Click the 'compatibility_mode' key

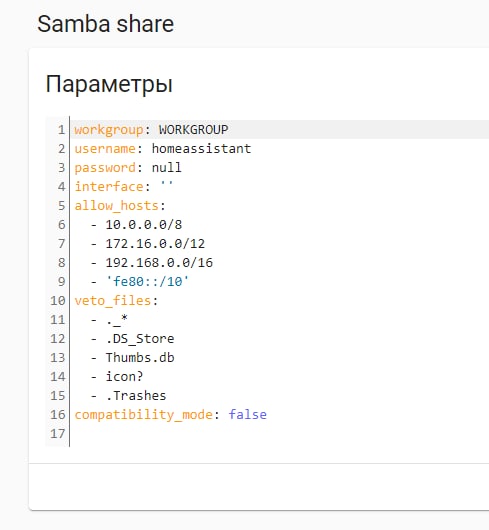point(144,415)
